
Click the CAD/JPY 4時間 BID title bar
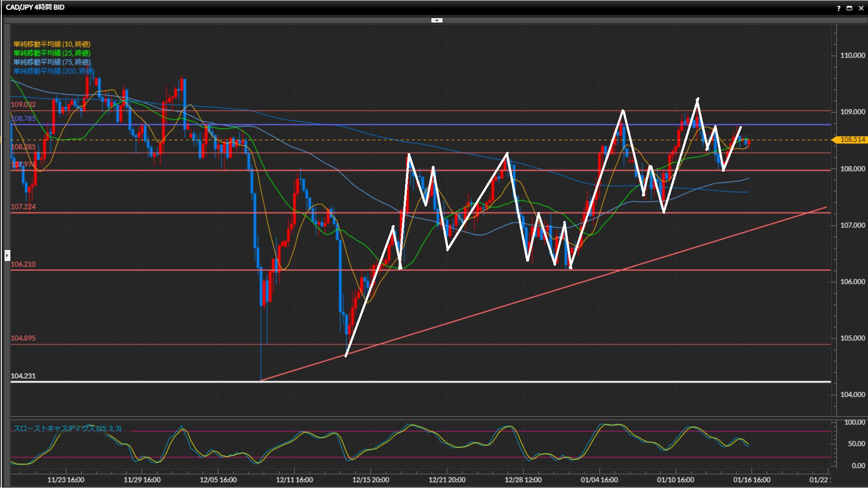click(35, 7)
